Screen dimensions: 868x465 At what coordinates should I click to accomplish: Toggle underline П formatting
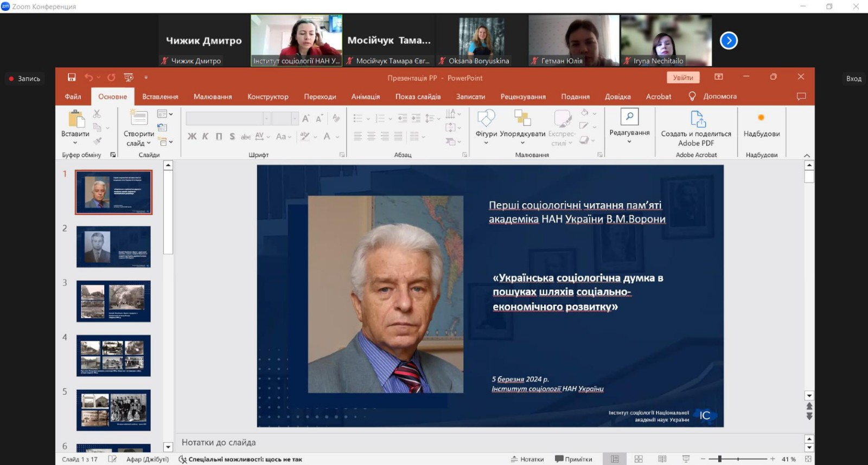click(219, 137)
